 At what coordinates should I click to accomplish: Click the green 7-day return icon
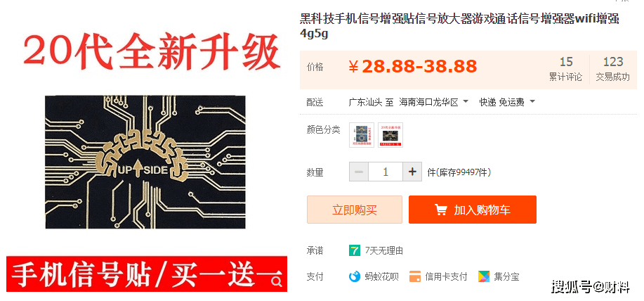coord(355,250)
